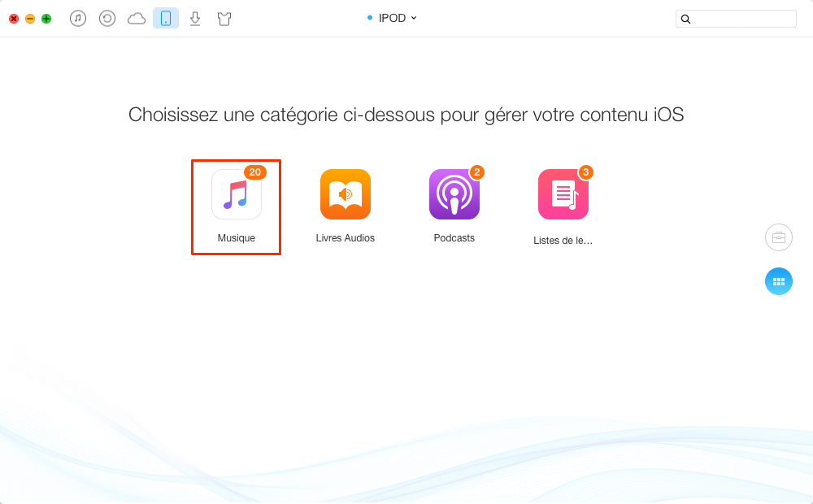Open the media download arrow icon
This screenshot has width=813, height=504.
(195, 19)
